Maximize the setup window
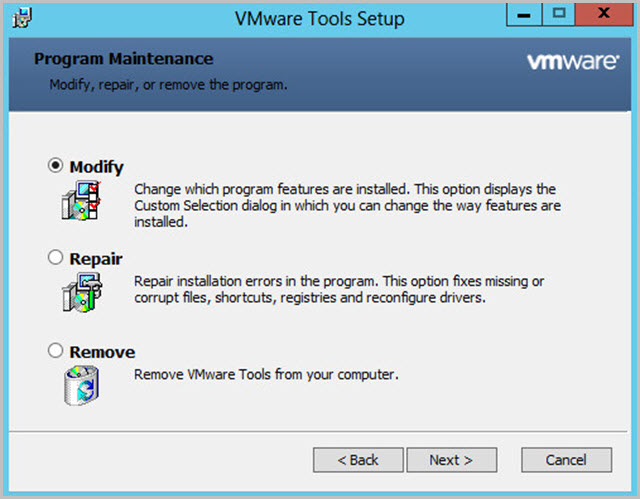The image size is (640, 499). [559, 15]
